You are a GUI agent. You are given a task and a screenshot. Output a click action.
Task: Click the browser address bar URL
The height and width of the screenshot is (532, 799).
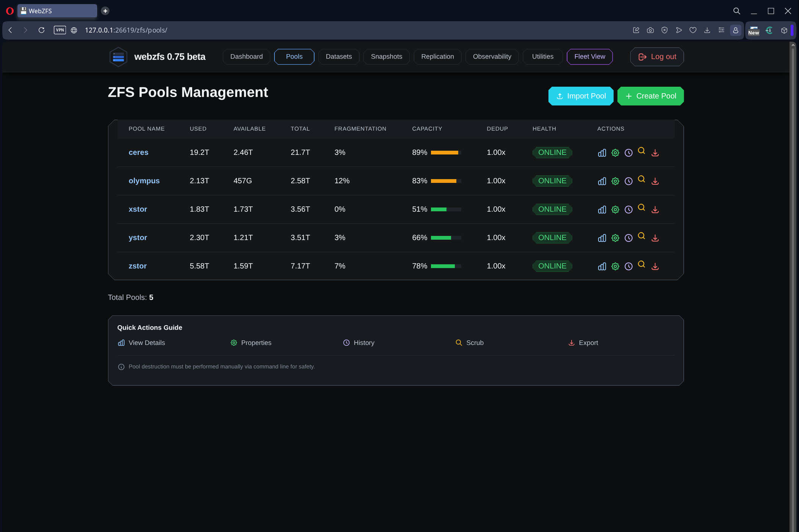tap(126, 30)
